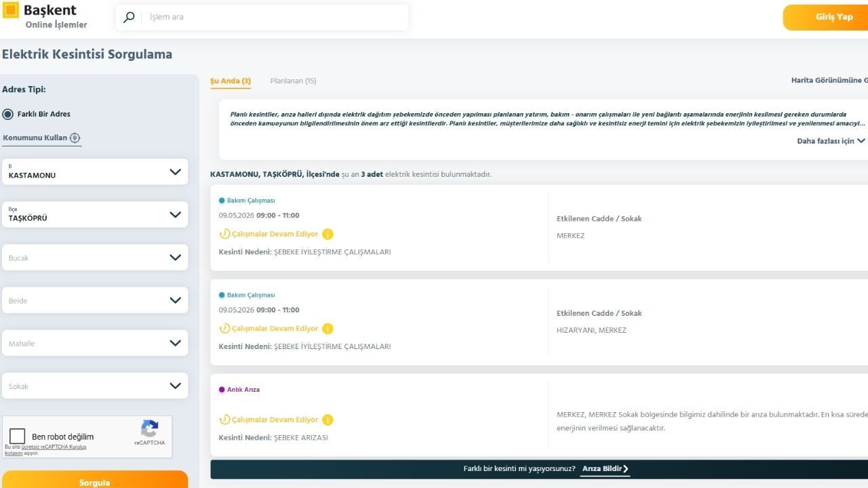
Task: Click the reCAPTCHA logo
Action: pyautogui.click(x=149, y=428)
